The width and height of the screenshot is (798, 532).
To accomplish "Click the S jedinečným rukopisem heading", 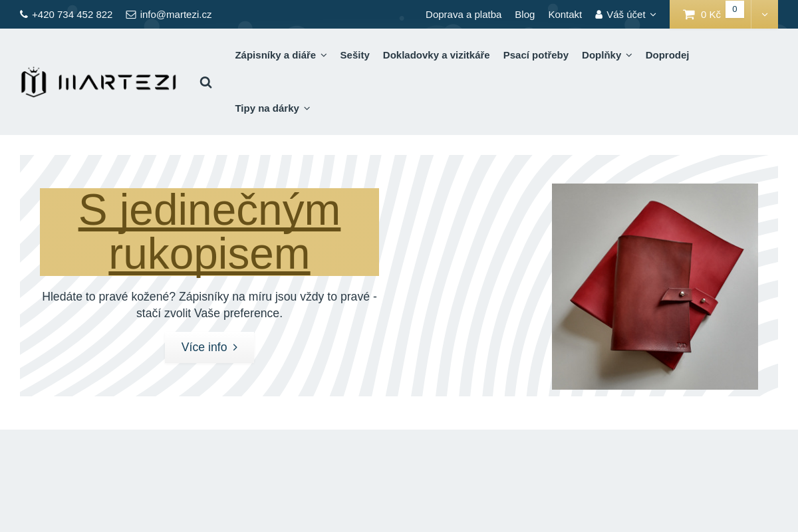I will coord(209,232).
